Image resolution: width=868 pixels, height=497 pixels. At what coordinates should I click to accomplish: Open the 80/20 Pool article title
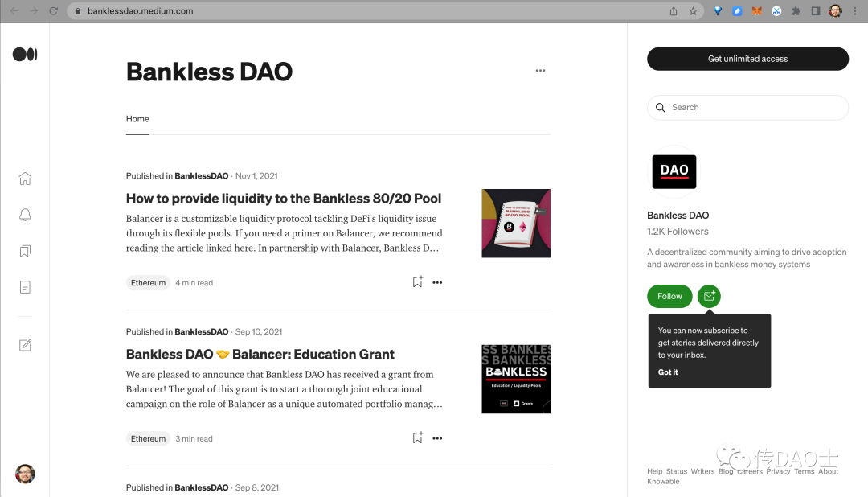[x=284, y=199]
